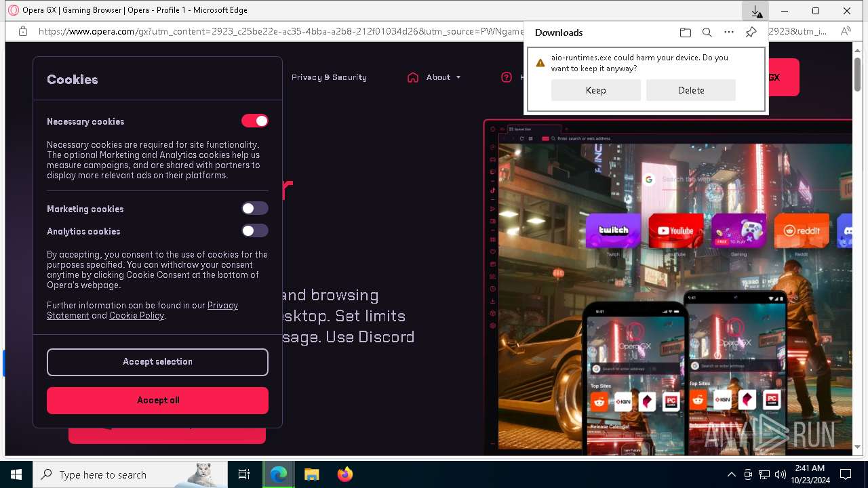This screenshot has height=488, width=868.
Task: Click the warning triangle next to aio-runtimes.exe
Action: click(x=540, y=63)
